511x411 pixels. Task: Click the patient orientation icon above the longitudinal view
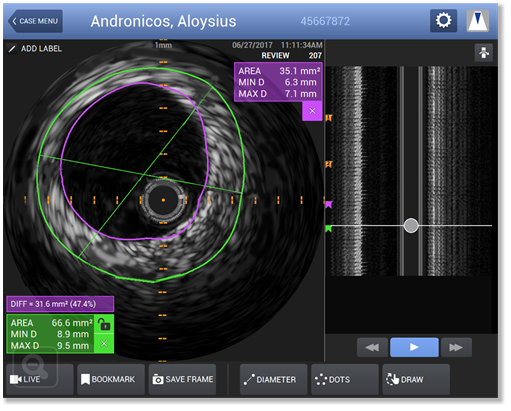coord(484,53)
